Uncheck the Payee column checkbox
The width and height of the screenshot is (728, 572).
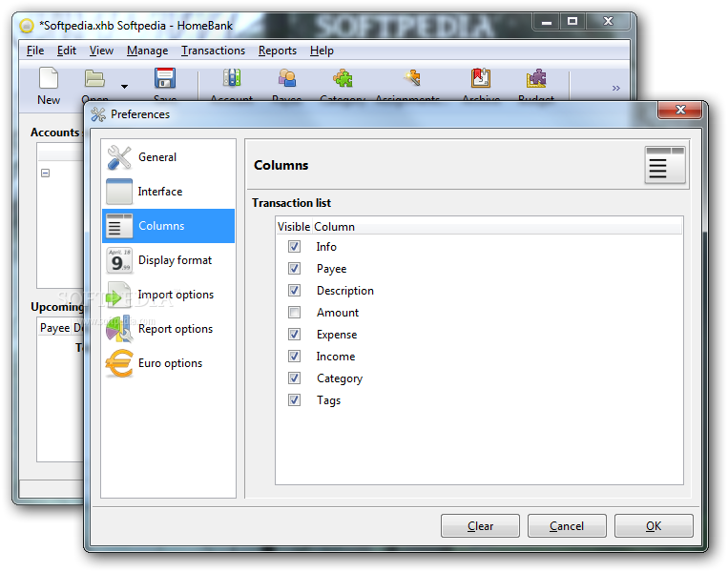pos(294,268)
